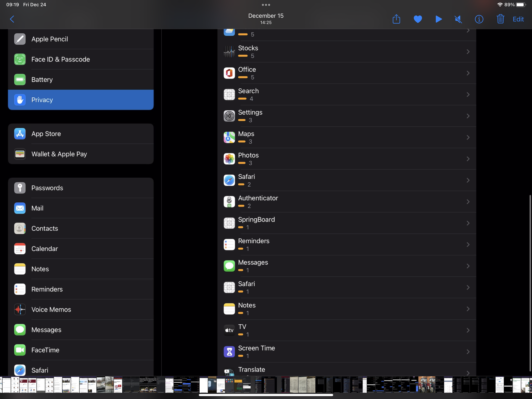
Task: Tap the share icon in toolbar
Action: click(x=396, y=19)
